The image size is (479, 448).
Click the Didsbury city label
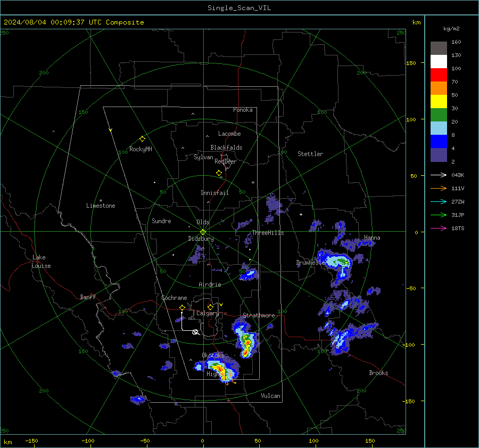201,239
